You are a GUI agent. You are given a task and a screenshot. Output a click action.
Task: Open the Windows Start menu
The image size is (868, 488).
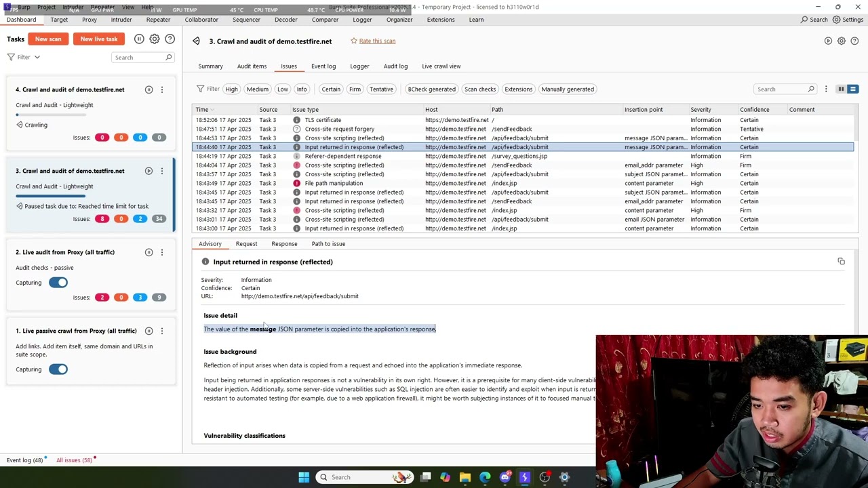[x=304, y=477]
